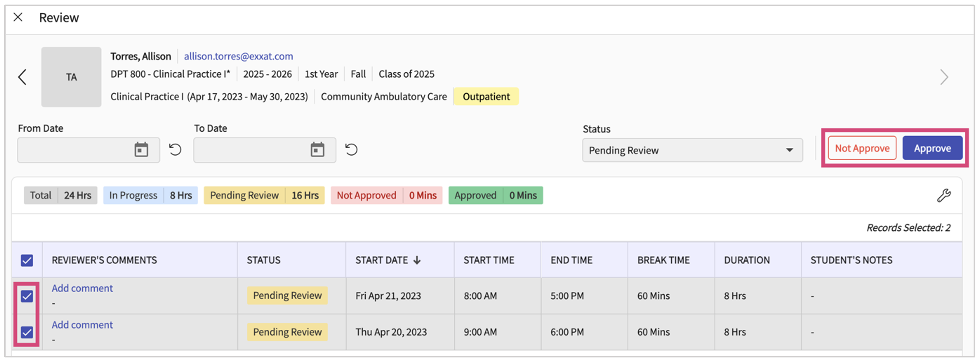Open allison.torres@exxat.com email link
Screen dimensions: 980x362
[x=238, y=56]
